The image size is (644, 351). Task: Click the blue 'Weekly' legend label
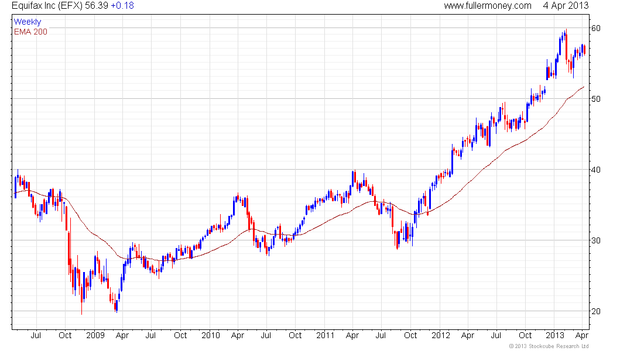(28, 22)
